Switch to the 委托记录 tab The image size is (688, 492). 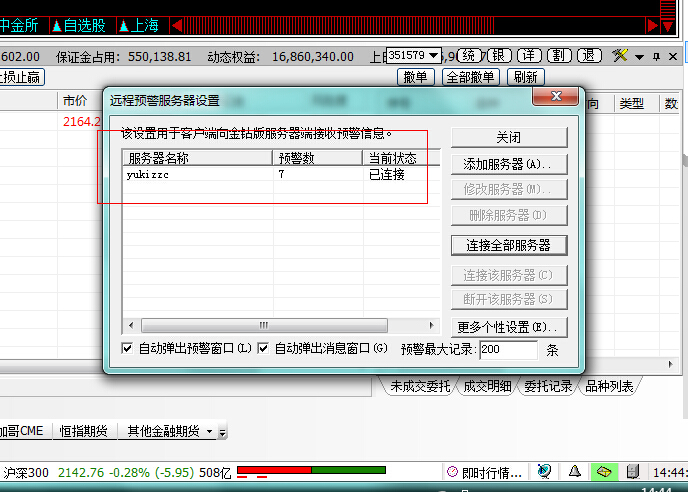pyautogui.click(x=547, y=386)
